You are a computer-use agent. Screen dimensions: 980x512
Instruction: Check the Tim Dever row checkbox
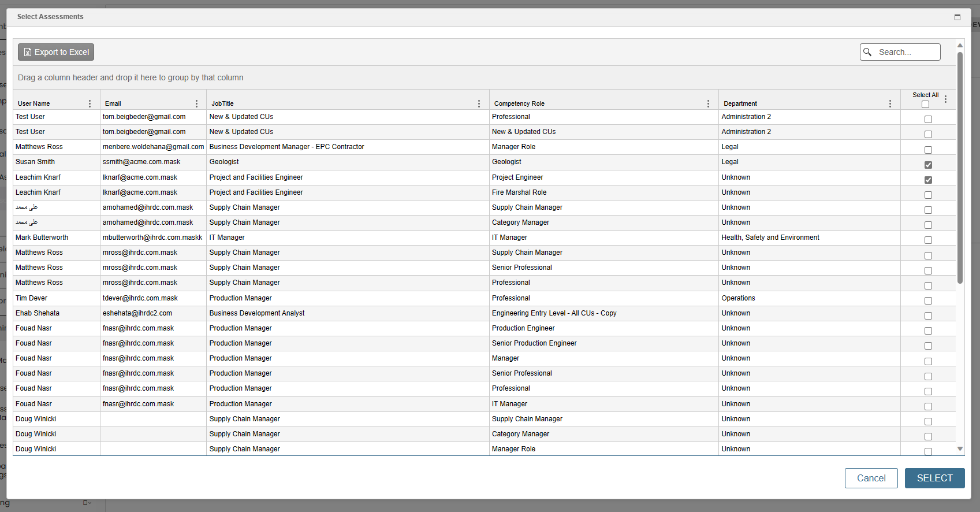[x=928, y=300]
